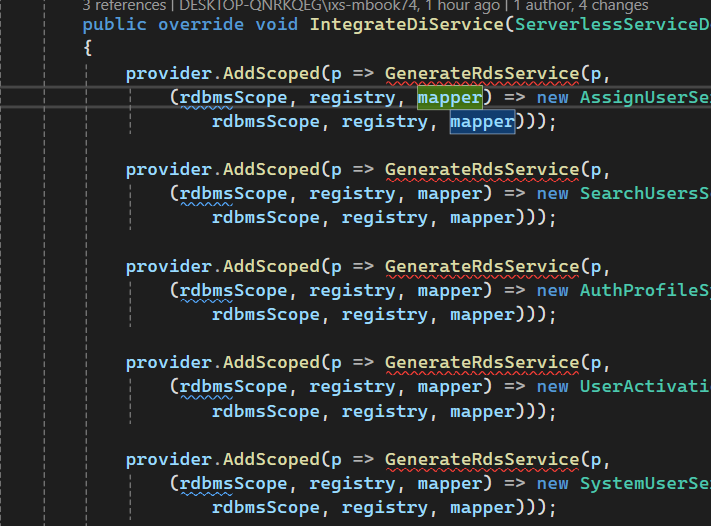The width and height of the screenshot is (711, 526).
Task: Click the IntegrateDiService method name
Action: tap(406, 24)
